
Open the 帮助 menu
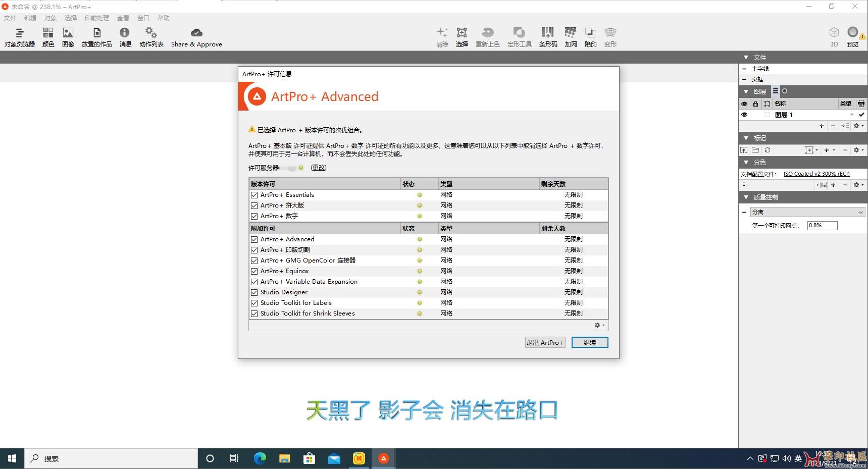pyautogui.click(x=164, y=18)
